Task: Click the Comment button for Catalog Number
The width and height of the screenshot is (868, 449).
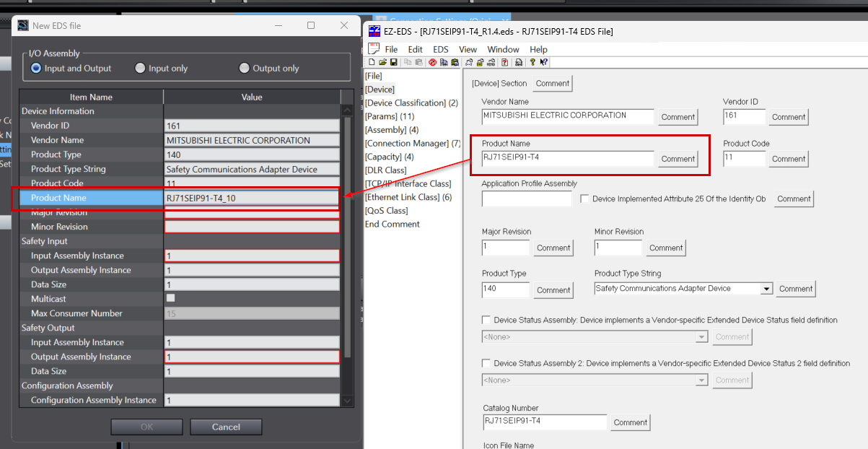Action: (631, 422)
